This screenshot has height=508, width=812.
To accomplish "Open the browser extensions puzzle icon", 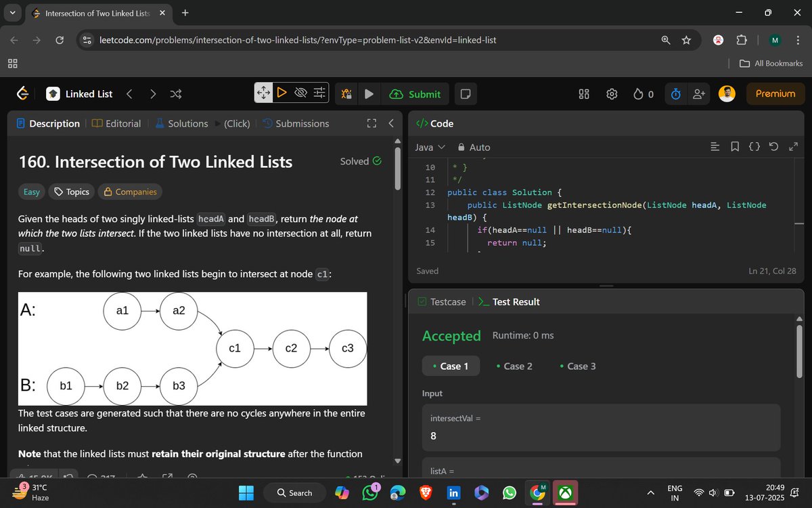I will pyautogui.click(x=742, y=40).
